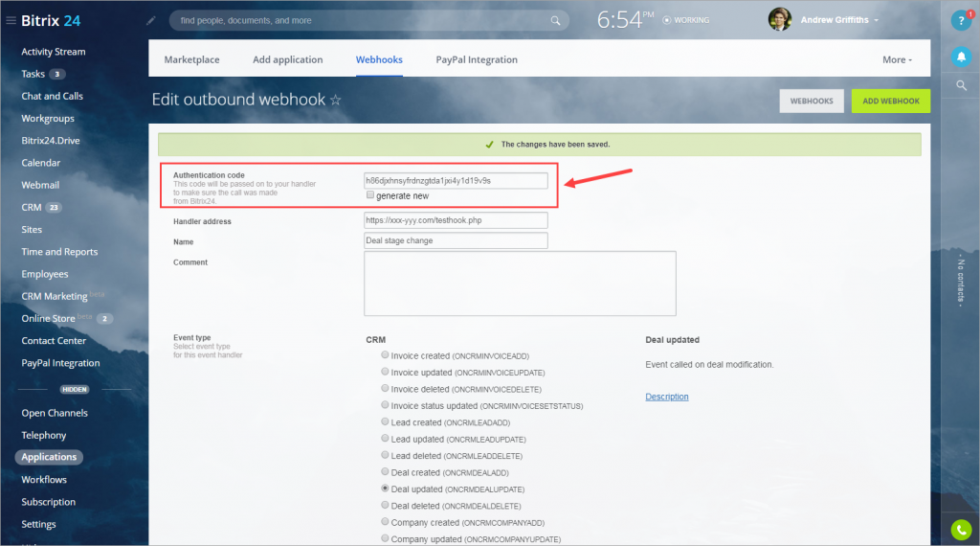Open Time and Reports in sidebar
This screenshot has height=546, width=980.
(x=59, y=252)
